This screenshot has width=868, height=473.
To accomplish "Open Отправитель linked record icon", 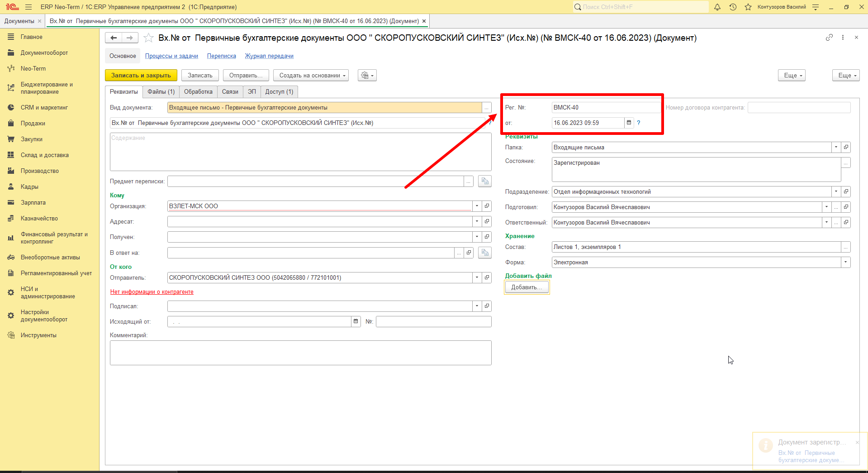I will 487,277.
